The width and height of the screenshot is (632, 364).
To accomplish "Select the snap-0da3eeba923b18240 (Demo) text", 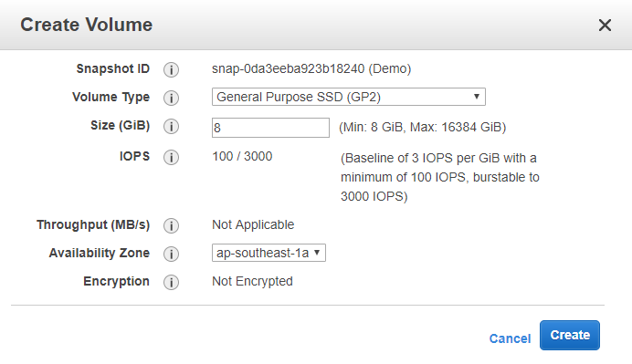I will coord(311,68).
